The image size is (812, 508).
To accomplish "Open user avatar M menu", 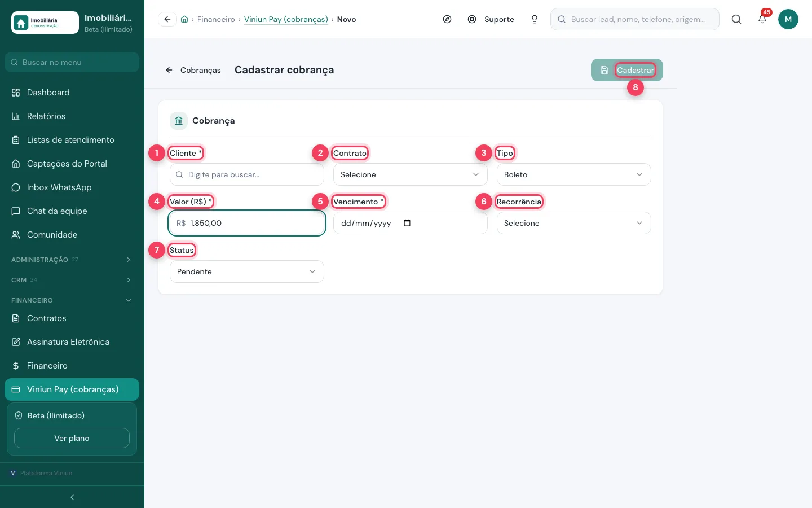I will (x=788, y=19).
